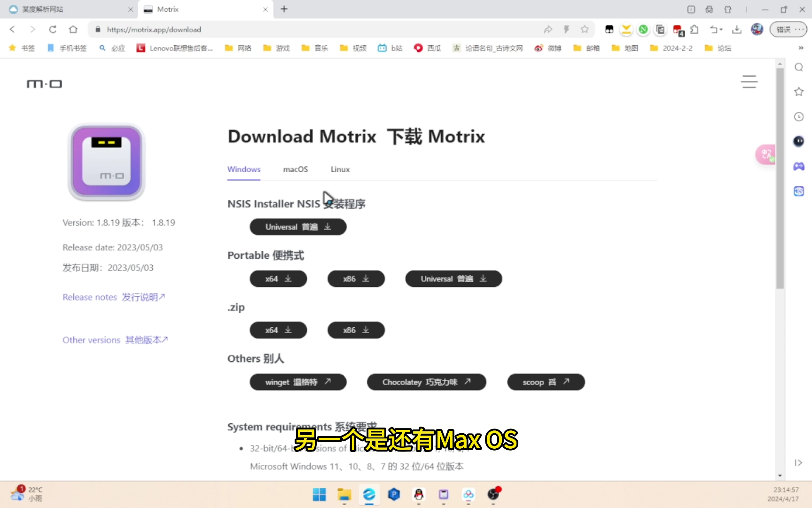This screenshot has width=812, height=508.
Task: Open QQ penguin icon in taskbar
Action: pyautogui.click(x=419, y=494)
